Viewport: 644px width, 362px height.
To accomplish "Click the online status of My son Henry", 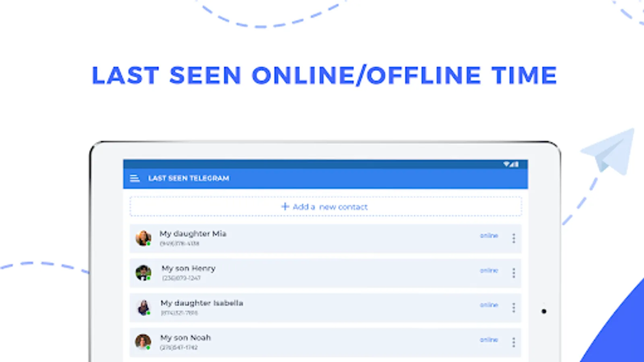I will click(489, 270).
